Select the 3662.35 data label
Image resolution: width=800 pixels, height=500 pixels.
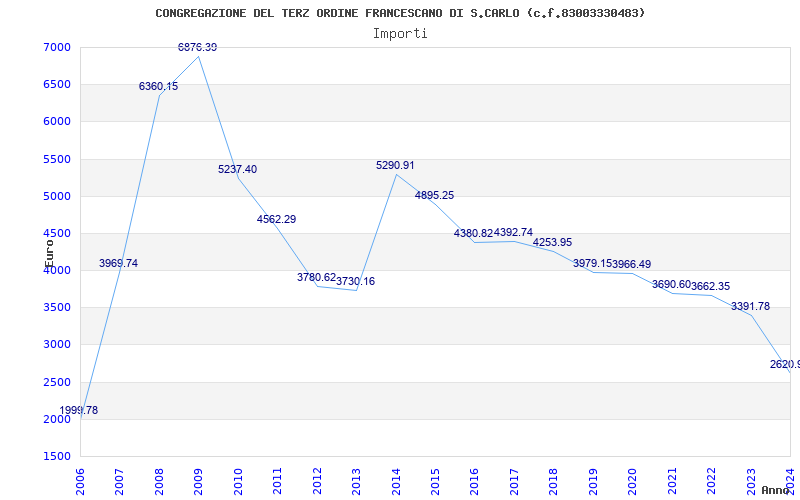click(711, 286)
